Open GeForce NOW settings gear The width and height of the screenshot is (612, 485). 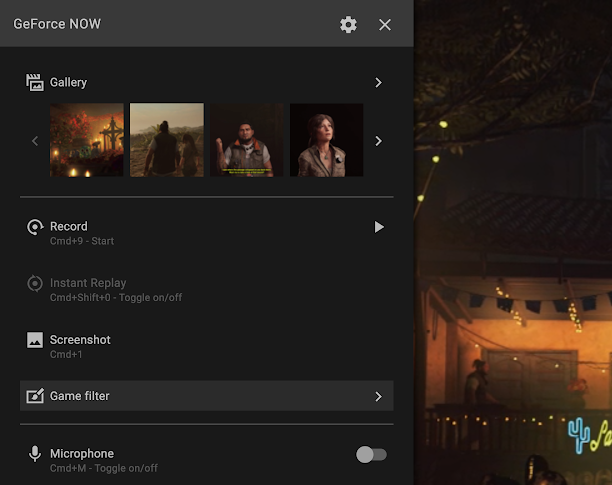coord(348,24)
